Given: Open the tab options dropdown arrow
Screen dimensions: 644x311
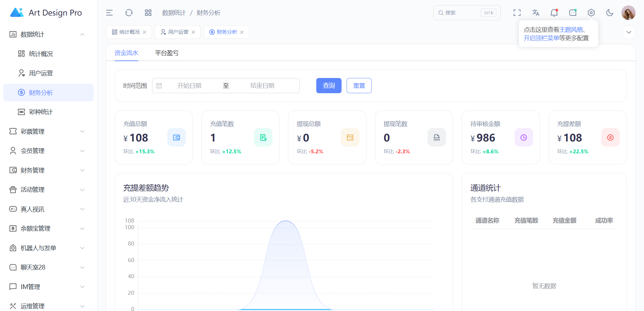Looking at the screenshot, I should 628,32.
